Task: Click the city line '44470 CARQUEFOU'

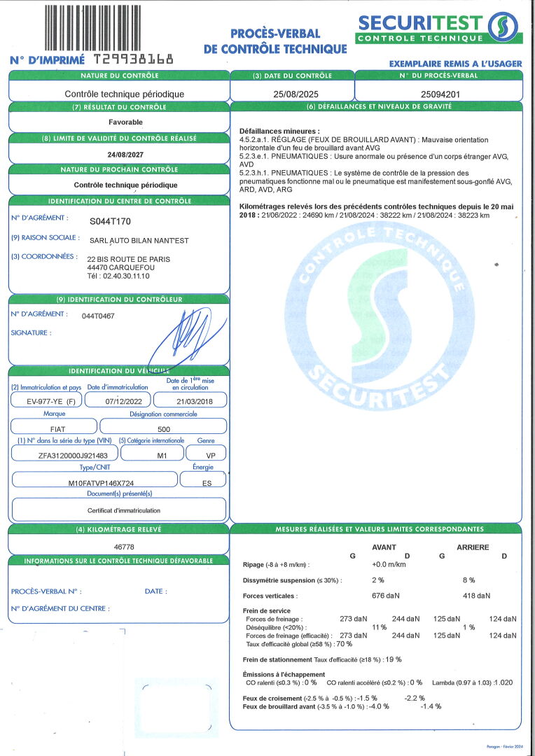Action: (x=121, y=267)
